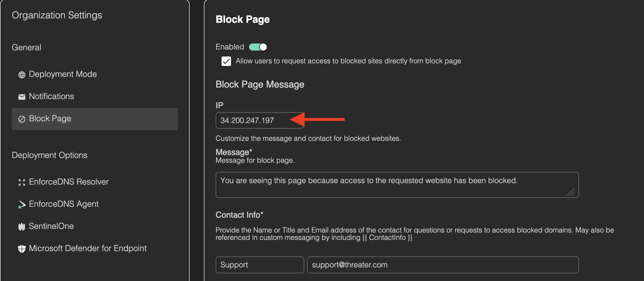
Task: Go to Notifications settings
Action: coord(51,96)
